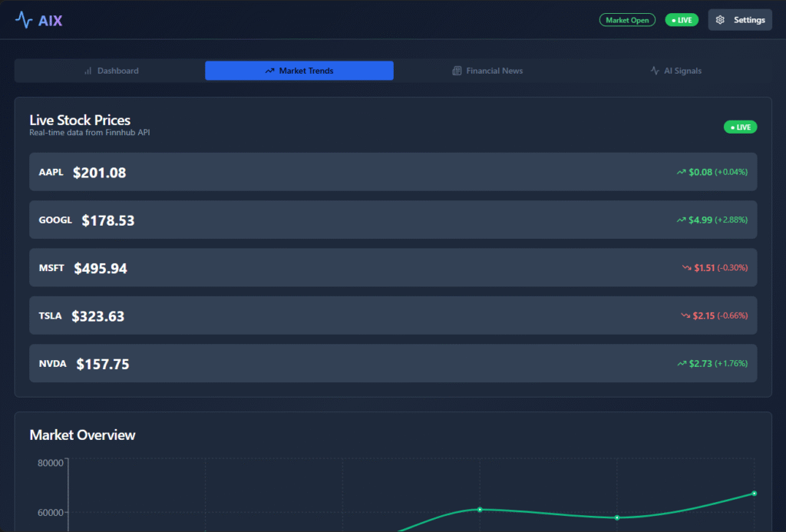
Task: Click the TSLA change $2.15 (-0.66%)
Action: (715, 316)
